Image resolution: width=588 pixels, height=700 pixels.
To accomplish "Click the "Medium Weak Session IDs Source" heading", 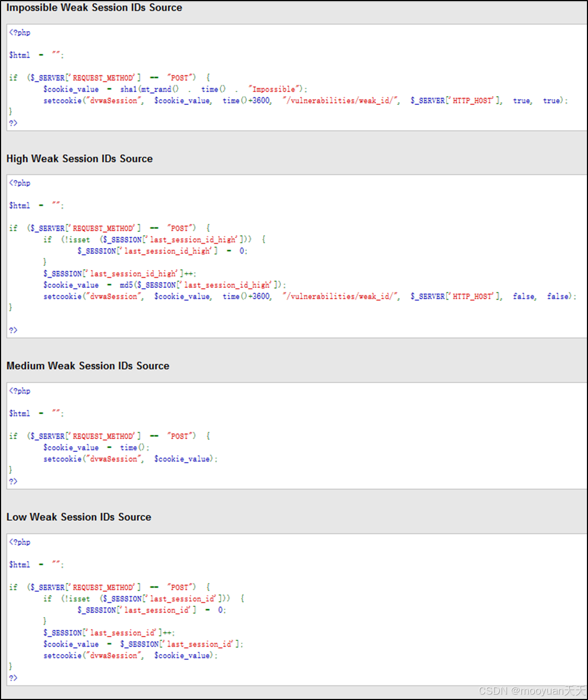I will tap(88, 366).
